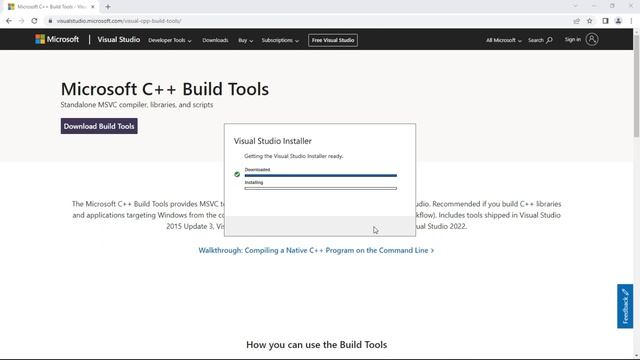640x360 pixels.
Task: Click the 'Getting the Visual Studio Installer ready.' text
Action: (293, 156)
